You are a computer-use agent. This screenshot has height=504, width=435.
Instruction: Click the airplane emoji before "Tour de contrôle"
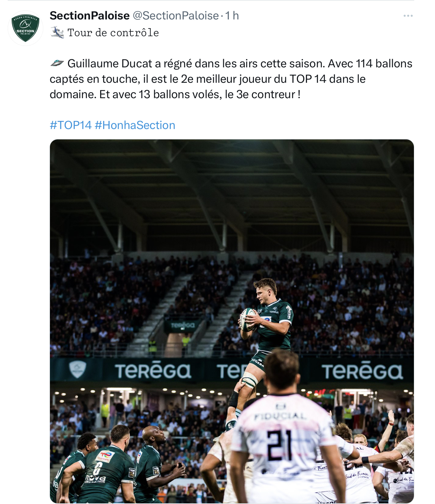tap(57, 33)
